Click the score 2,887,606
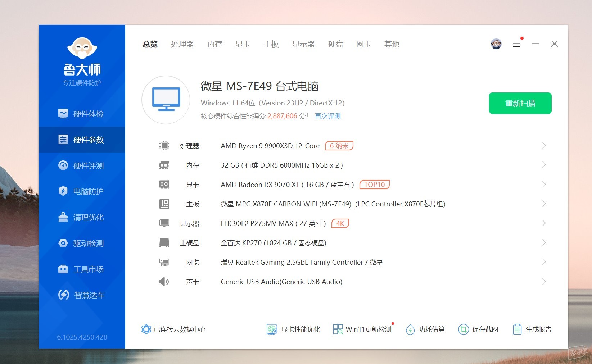The width and height of the screenshot is (592, 364). [x=282, y=116]
